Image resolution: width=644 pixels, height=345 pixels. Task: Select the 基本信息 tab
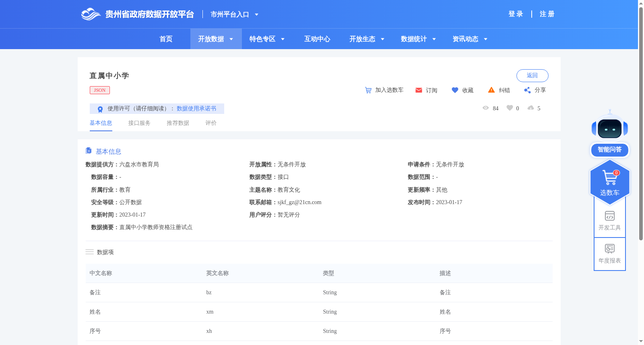[x=101, y=123]
